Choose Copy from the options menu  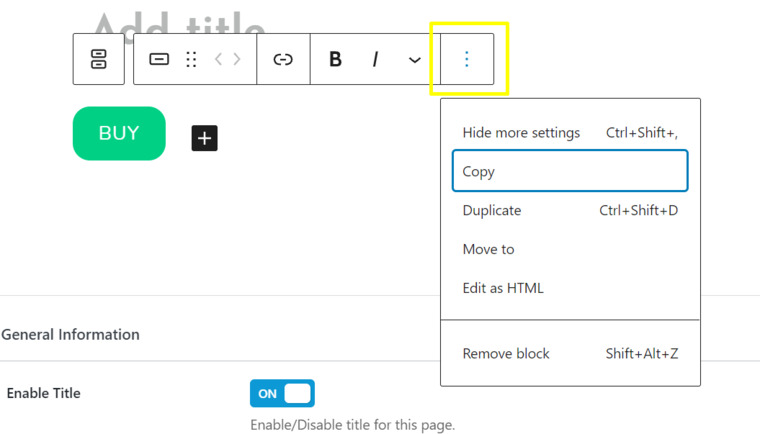[570, 171]
